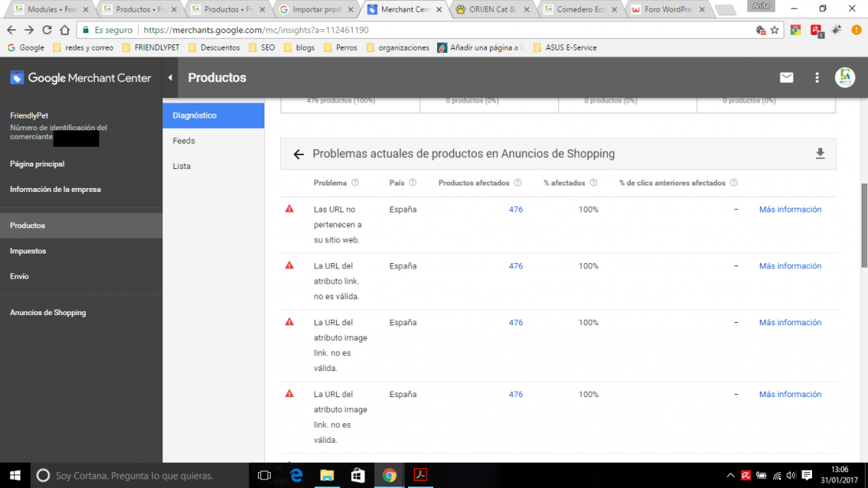Switch to the Modules browser tab
Viewport: 868px width, 488px height.
click(51, 9)
